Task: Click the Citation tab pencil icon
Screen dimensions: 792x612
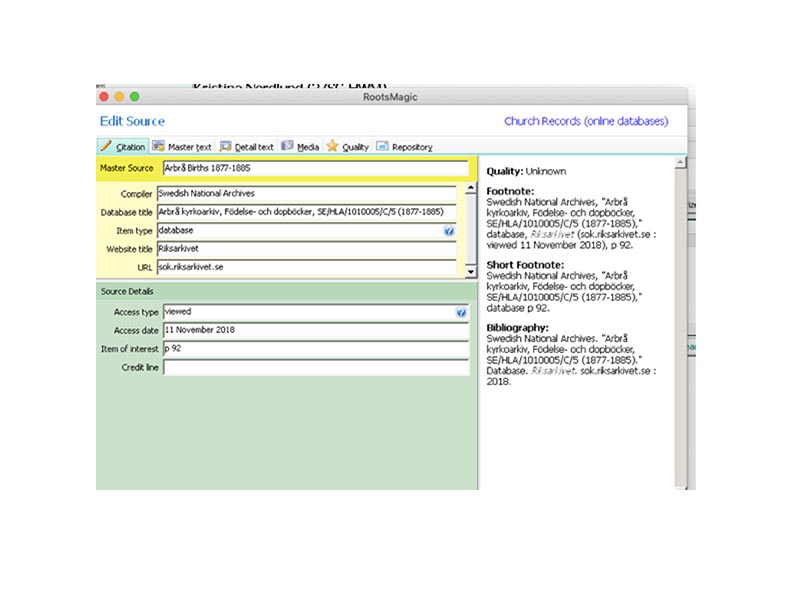Action: point(106,146)
